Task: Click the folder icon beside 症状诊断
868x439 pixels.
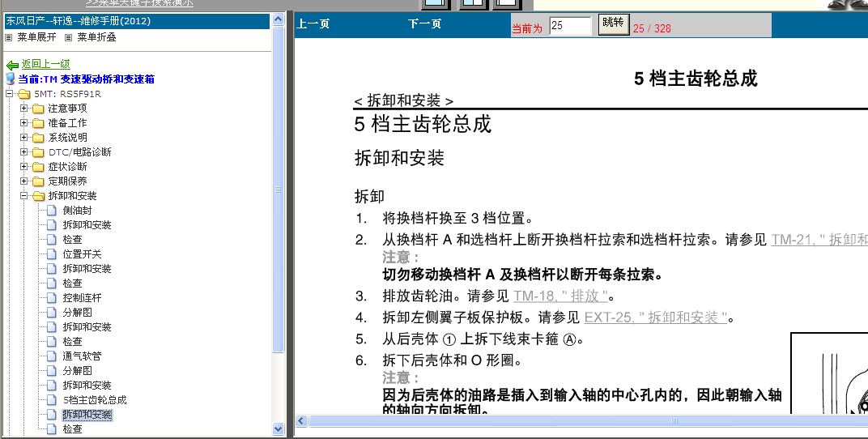Action: [x=38, y=167]
